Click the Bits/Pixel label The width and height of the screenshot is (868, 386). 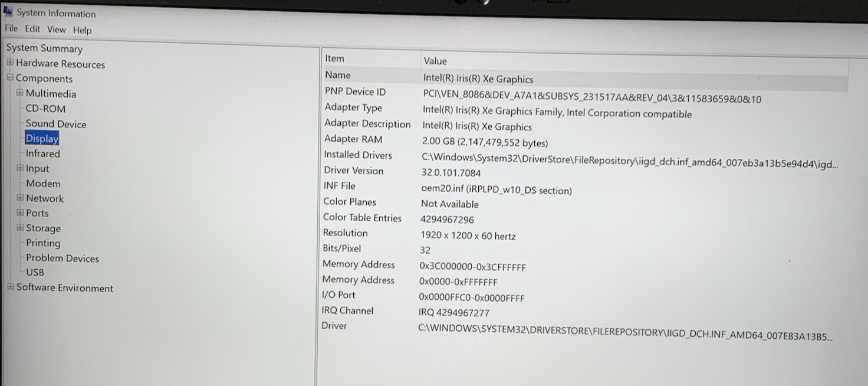click(x=342, y=248)
